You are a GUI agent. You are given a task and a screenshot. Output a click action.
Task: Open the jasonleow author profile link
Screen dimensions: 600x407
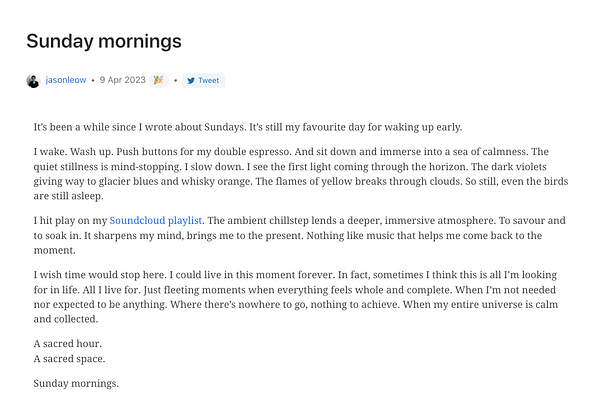(x=67, y=81)
